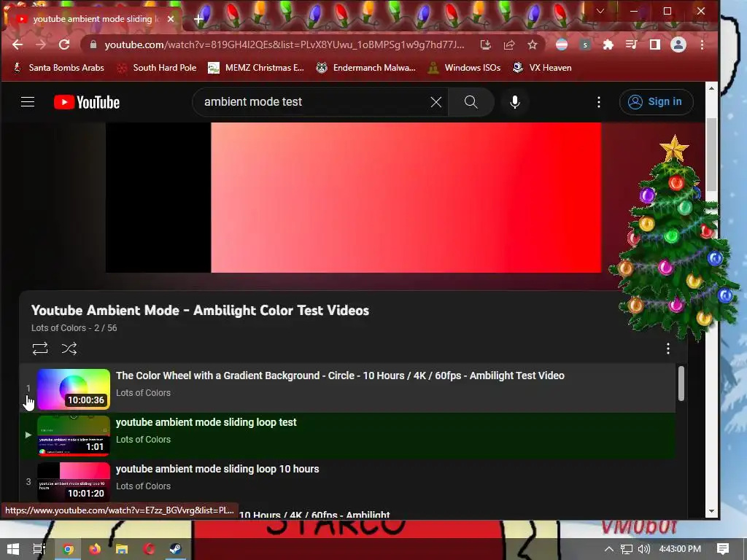747x560 pixels.
Task: Open a new tab with the plus button
Action: coord(198,19)
